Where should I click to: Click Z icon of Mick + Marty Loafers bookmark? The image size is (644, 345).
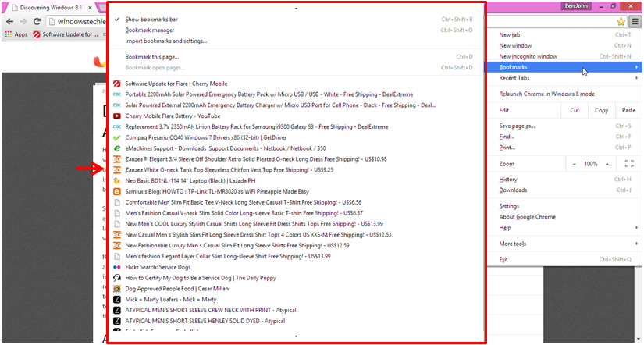(117, 300)
